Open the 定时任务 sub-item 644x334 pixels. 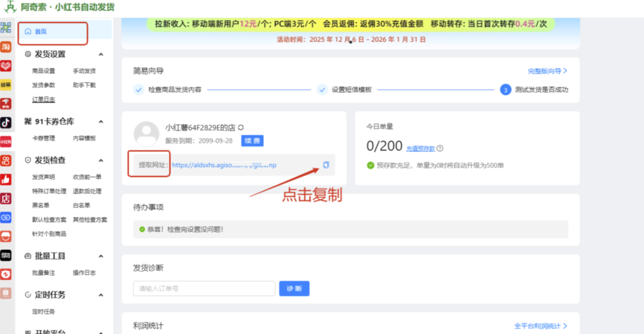[x=44, y=312]
